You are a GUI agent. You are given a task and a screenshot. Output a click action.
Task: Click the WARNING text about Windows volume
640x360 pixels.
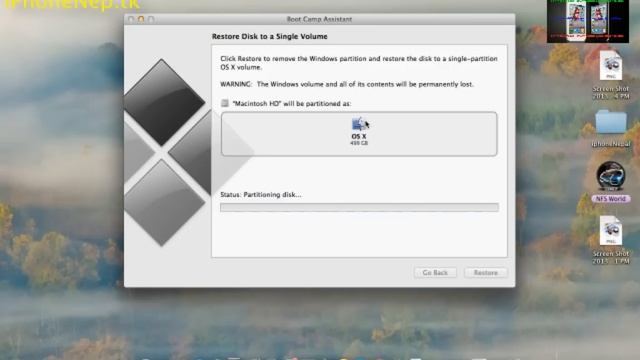click(x=347, y=84)
